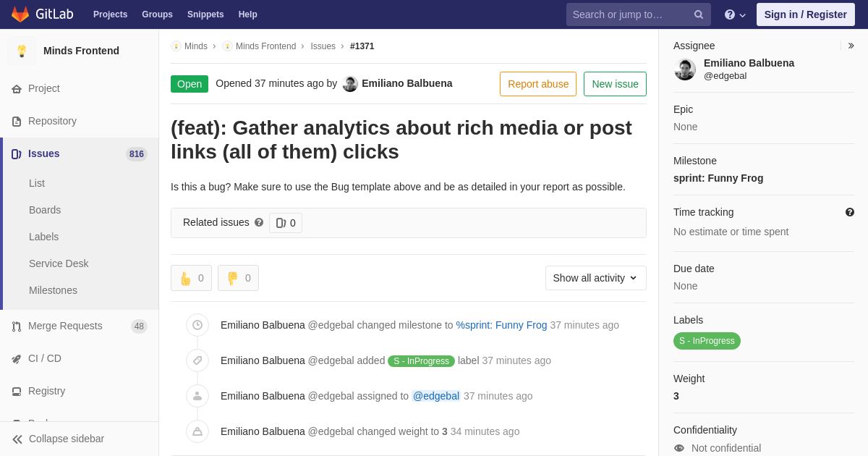Open the Labels sidebar sub-item
Screen dimensions: 868x456
pyautogui.click(x=44, y=237)
